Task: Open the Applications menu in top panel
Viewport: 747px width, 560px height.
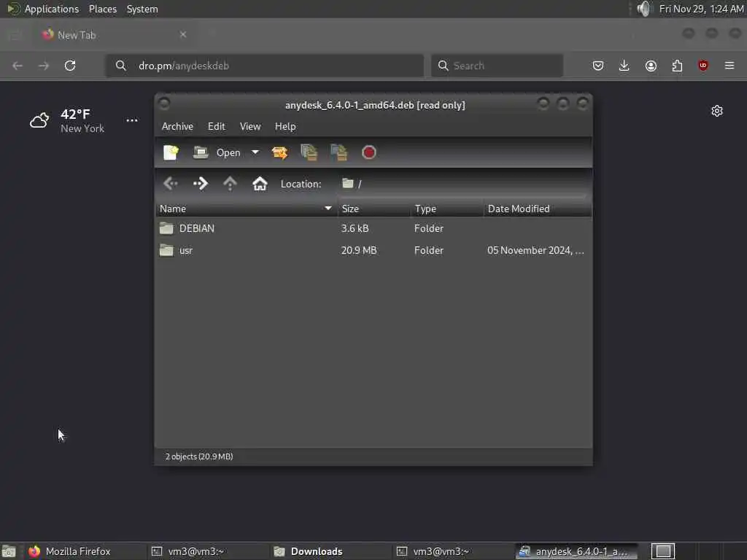Action: [52, 9]
